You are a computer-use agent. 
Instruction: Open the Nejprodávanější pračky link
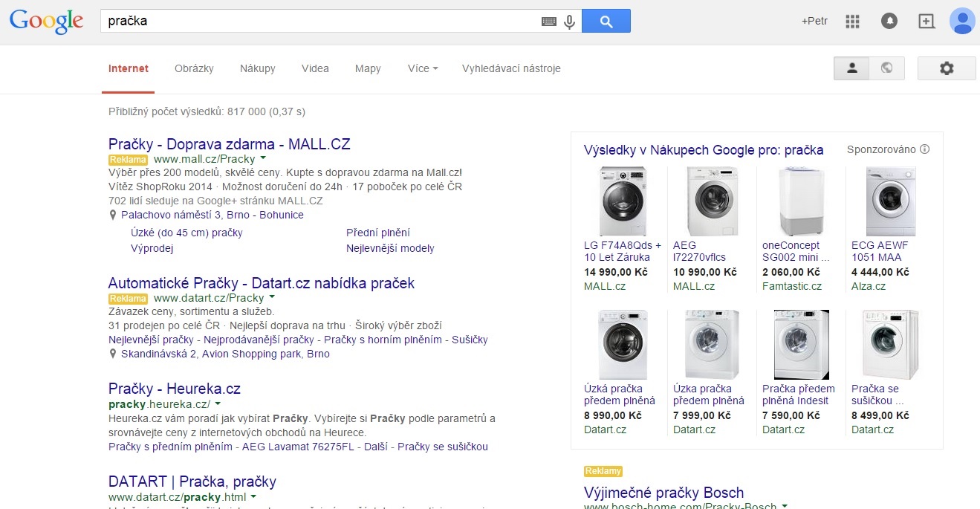(x=259, y=340)
